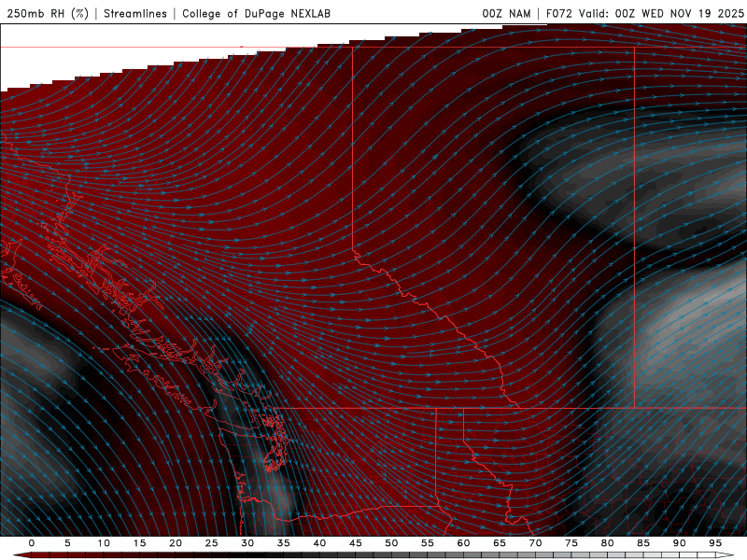Choose the "75" colorbar label

(571, 543)
